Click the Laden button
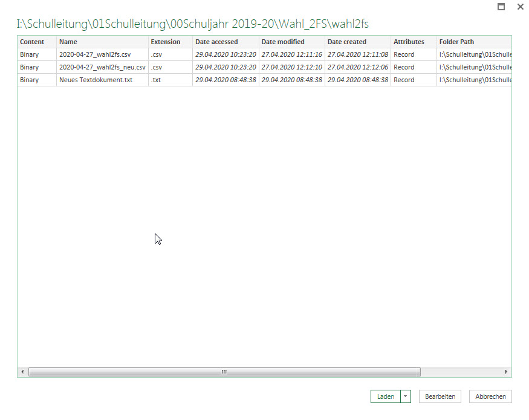This screenshot has height=420, width=529. [x=385, y=396]
